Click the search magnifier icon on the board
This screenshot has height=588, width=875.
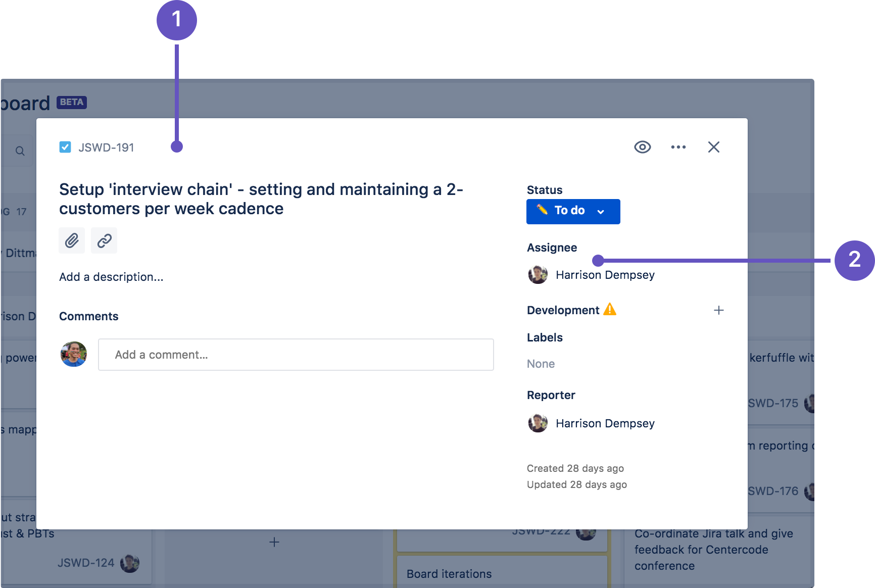click(20, 151)
